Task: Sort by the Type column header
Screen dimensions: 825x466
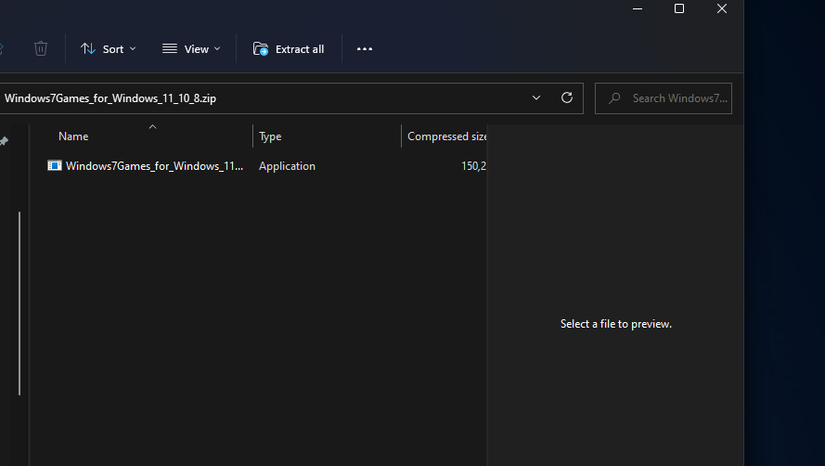Action: click(x=270, y=136)
